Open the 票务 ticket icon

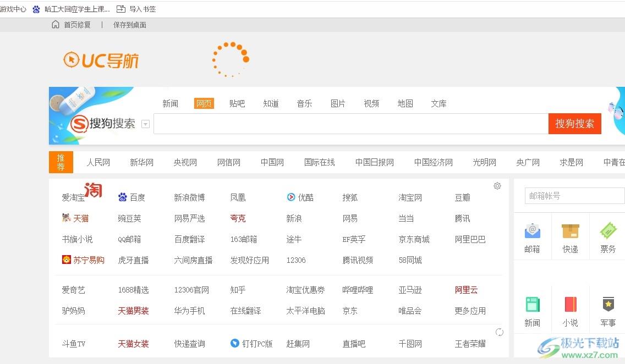(x=608, y=231)
